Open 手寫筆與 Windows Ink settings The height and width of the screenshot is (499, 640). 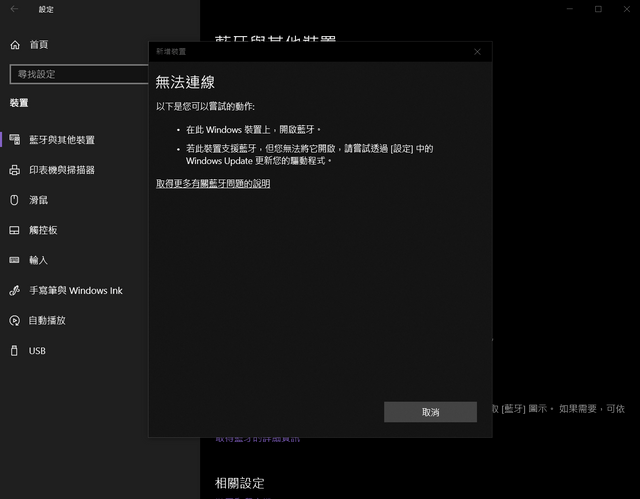pyautogui.click(x=76, y=291)
